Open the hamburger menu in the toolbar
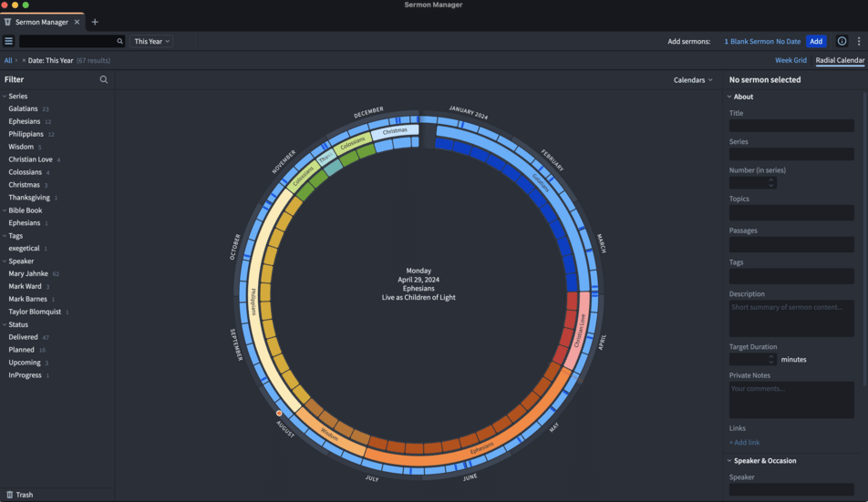The image size is (868, 502). point(9,41)
